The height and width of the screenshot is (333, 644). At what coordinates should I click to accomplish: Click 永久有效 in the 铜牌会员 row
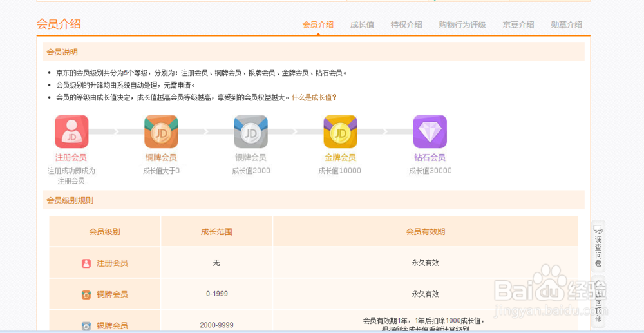point(425,294)
